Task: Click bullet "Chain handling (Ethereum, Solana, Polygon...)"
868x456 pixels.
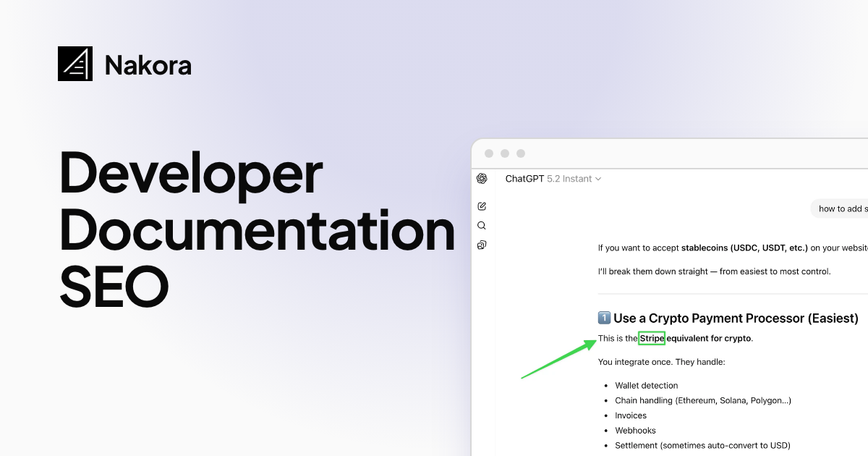Action: pyautogui.click(x=703, y=401)
